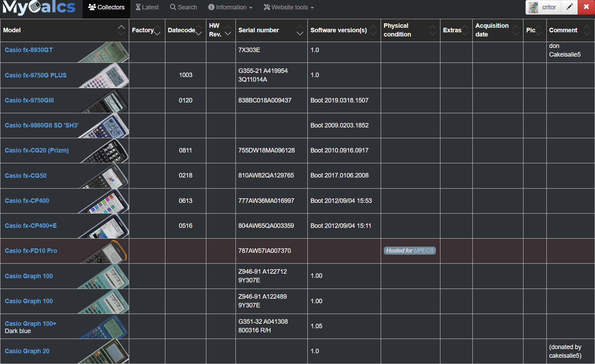The width and height of the screenshot is (595, 364).
Task: Sort table by Factory column
Action: (147, 30)
